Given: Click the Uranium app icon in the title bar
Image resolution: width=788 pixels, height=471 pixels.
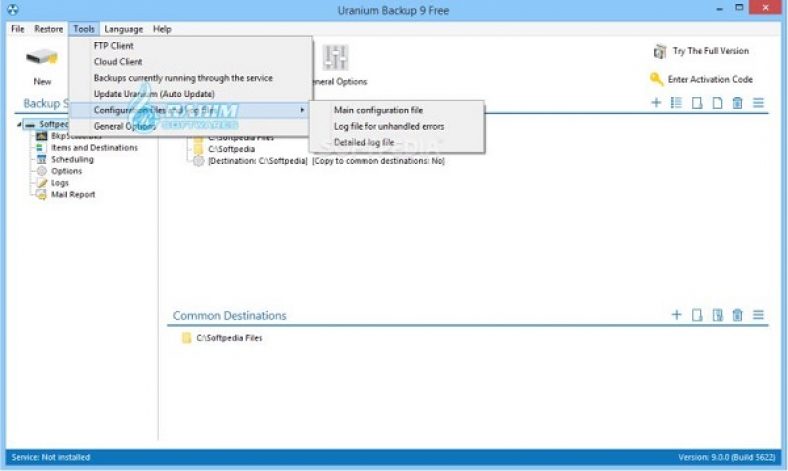Looking at the screenshot, I should pos(13,10).
